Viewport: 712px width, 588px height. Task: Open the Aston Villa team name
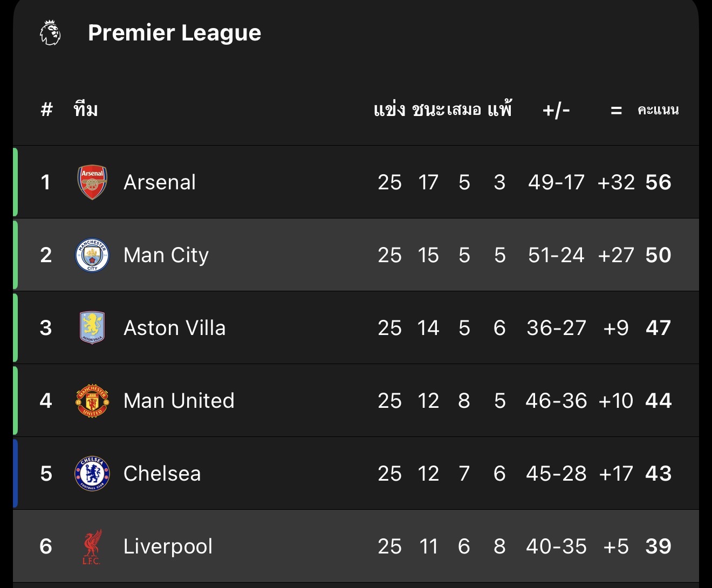point(174,328)
